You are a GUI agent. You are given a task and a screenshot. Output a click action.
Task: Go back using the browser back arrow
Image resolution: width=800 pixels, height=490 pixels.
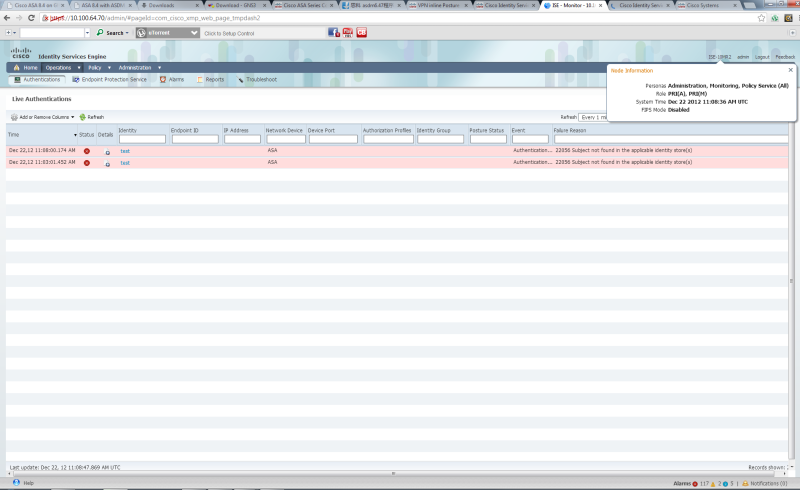click(7, 18)
